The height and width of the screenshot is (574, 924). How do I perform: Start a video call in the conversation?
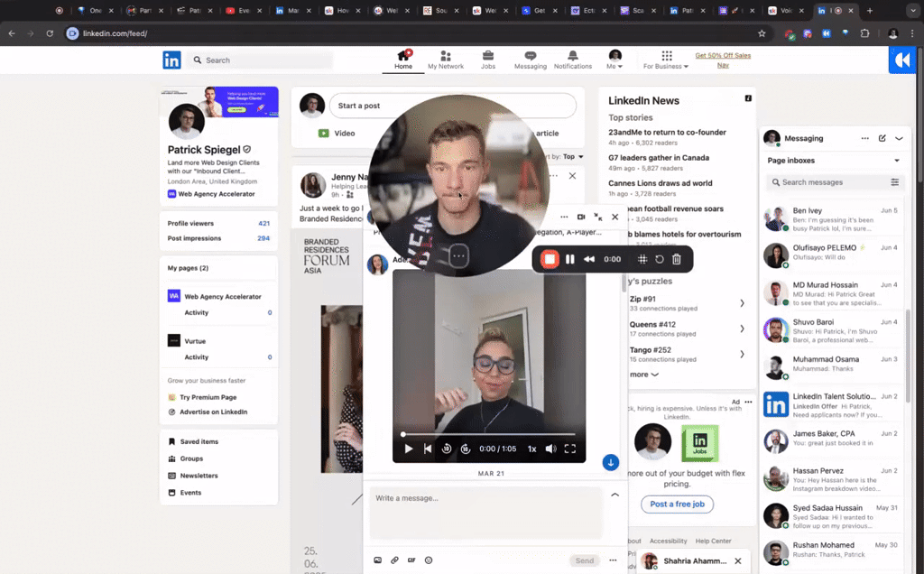click(x=581, y=217)
